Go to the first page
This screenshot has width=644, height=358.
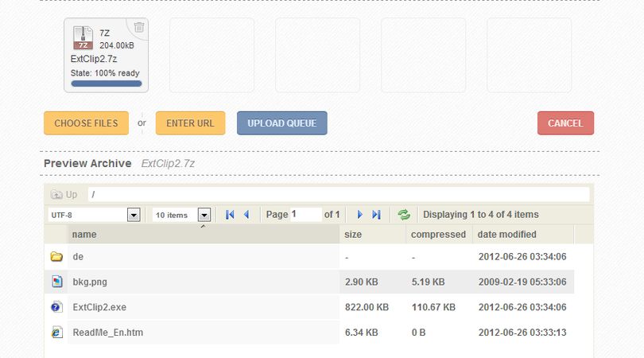(x=230, y=215)
